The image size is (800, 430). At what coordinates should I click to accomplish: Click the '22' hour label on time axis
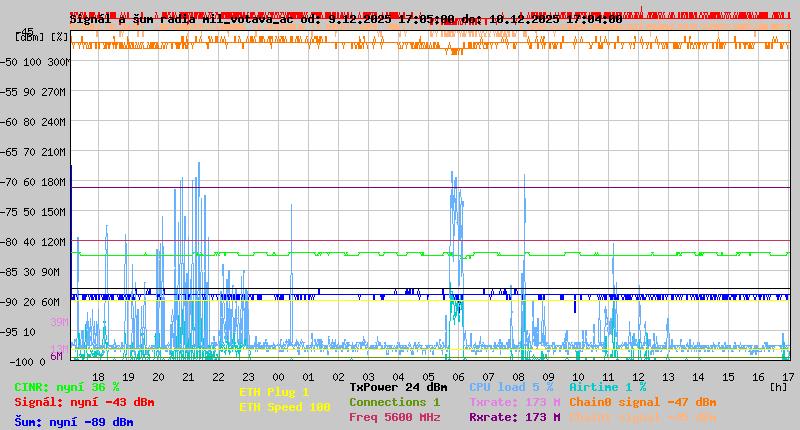(x=218, y=377)
